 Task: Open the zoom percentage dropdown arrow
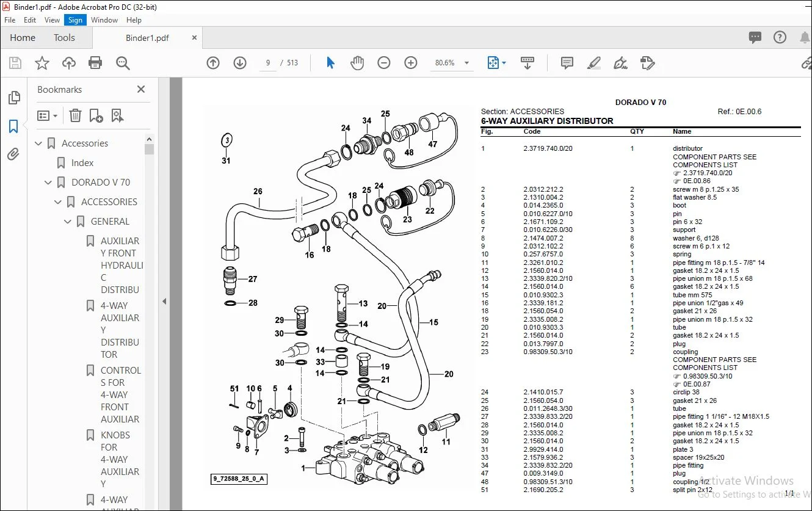(467, 63)
